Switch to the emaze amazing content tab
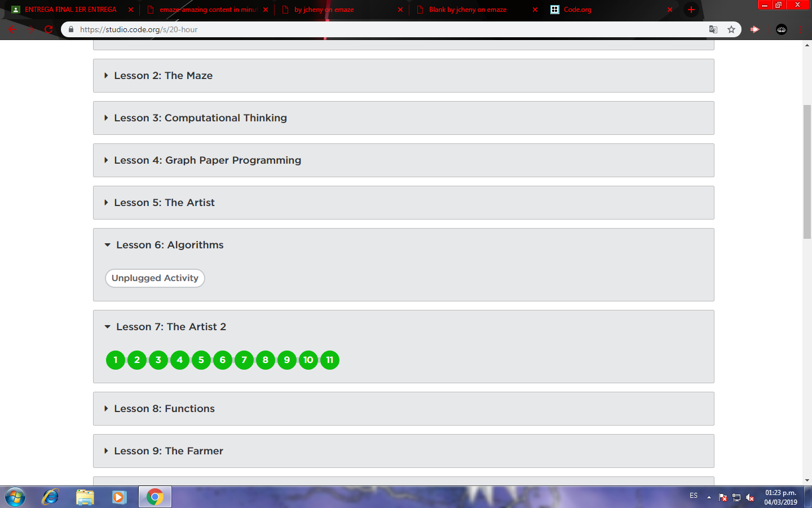 click(x=208, y=10)
